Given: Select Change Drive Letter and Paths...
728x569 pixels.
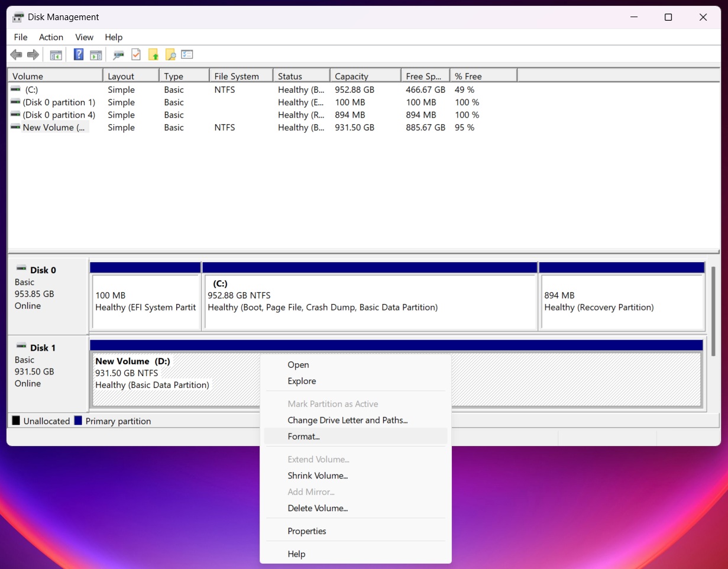Looking at the screenshot, I should 347,421.
